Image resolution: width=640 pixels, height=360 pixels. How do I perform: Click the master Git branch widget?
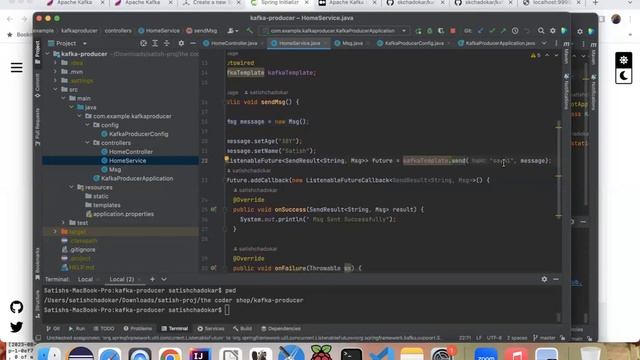(x=544, y=338)
